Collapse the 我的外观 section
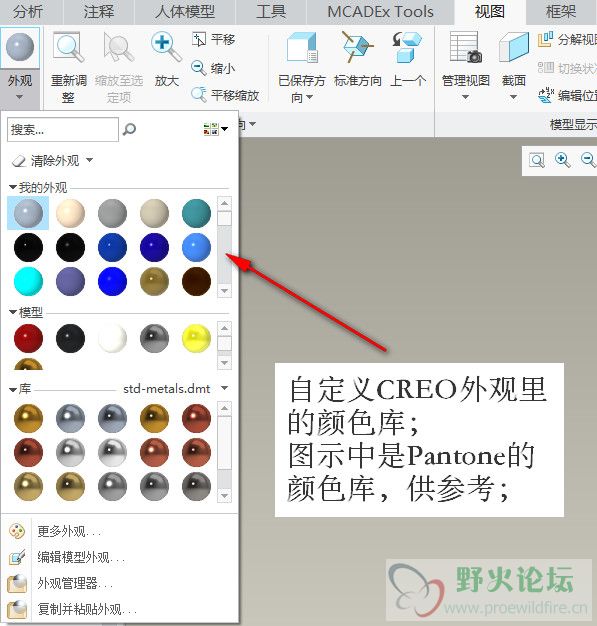 coord(13,187)
